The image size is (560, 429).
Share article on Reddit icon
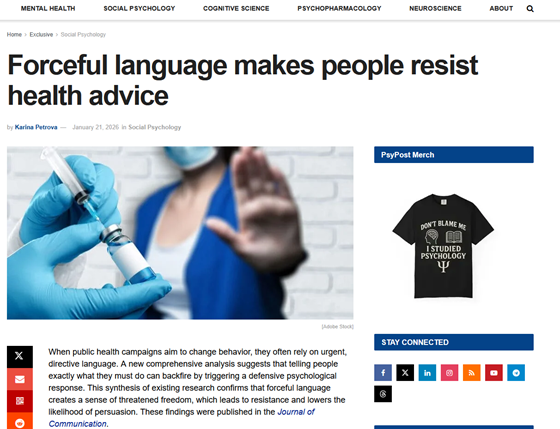[x=20, y=421]
